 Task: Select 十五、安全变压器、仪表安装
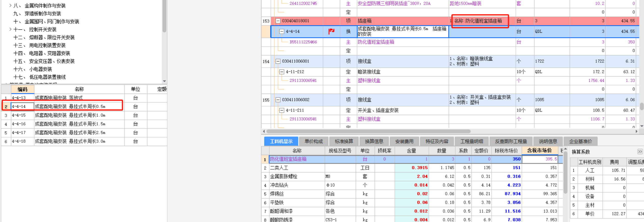(x=44, y=61)
